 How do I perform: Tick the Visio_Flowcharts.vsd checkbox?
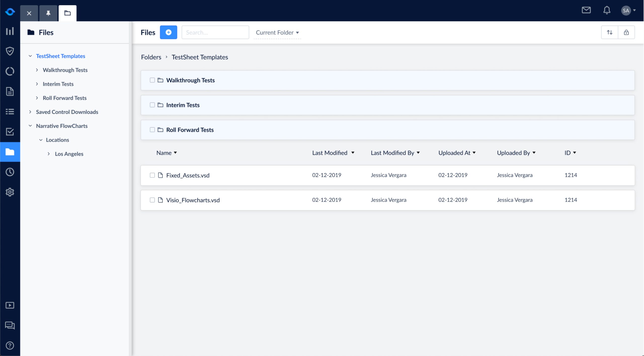pyautogui.click(x=152, y=200)
